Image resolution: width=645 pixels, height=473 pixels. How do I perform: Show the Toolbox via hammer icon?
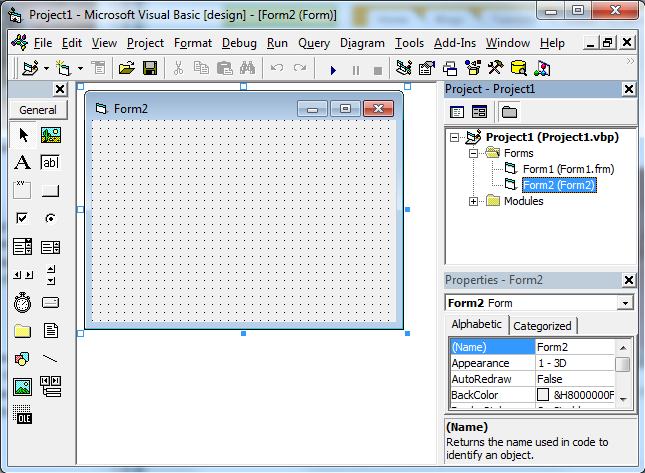click(496, 68)
